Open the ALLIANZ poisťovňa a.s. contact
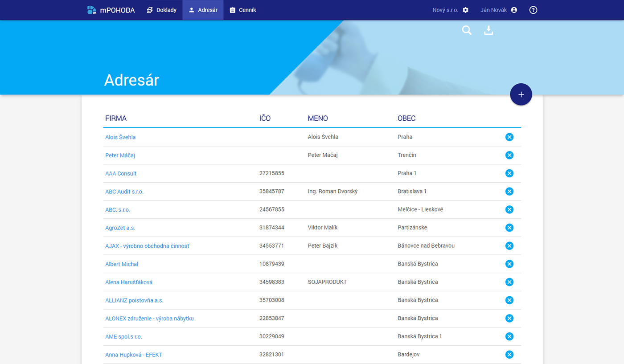The height and width of the screenshot is (364, 624). [134, 300]
